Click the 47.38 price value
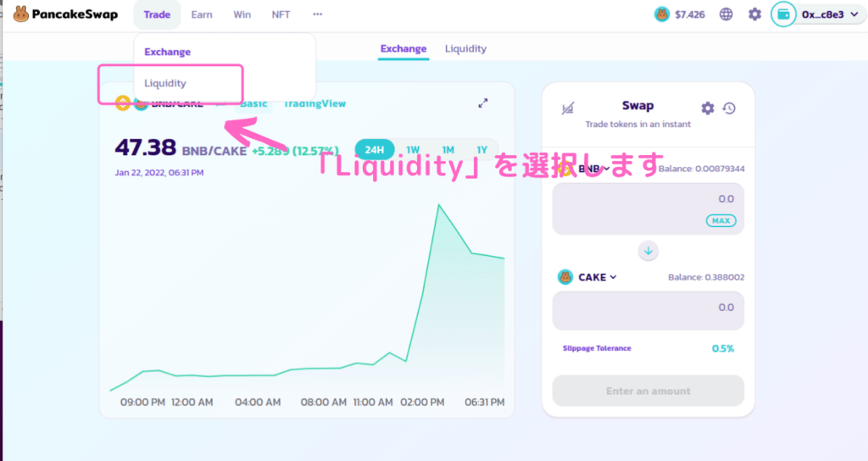The image size is (868, 461). pos(146,147)
